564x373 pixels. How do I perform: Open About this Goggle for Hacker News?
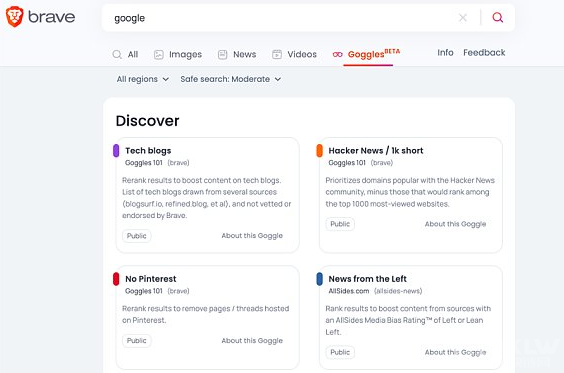coord(455,224)
